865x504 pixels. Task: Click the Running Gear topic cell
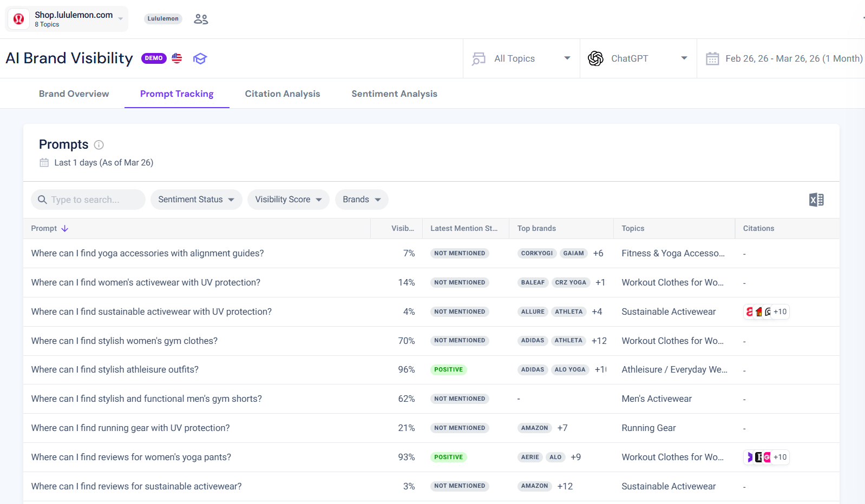point(648,428)
